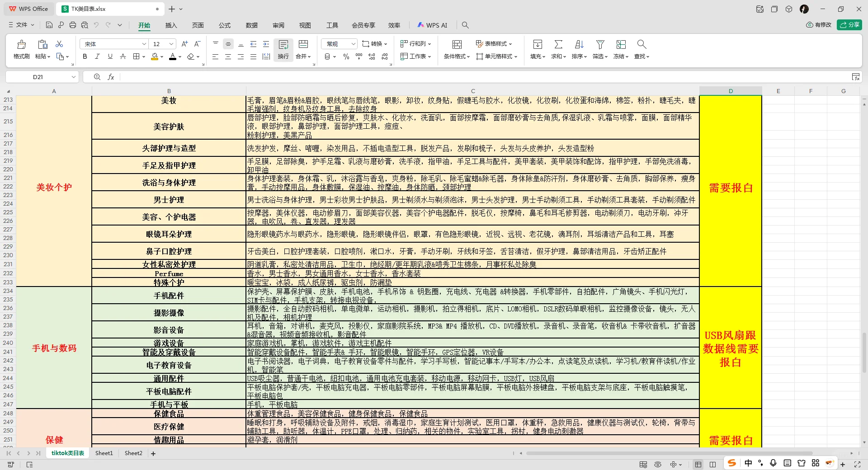This screenshot has width=868, height=470.
Task: Click the Redo arrow icon
Action: (108, 25)
